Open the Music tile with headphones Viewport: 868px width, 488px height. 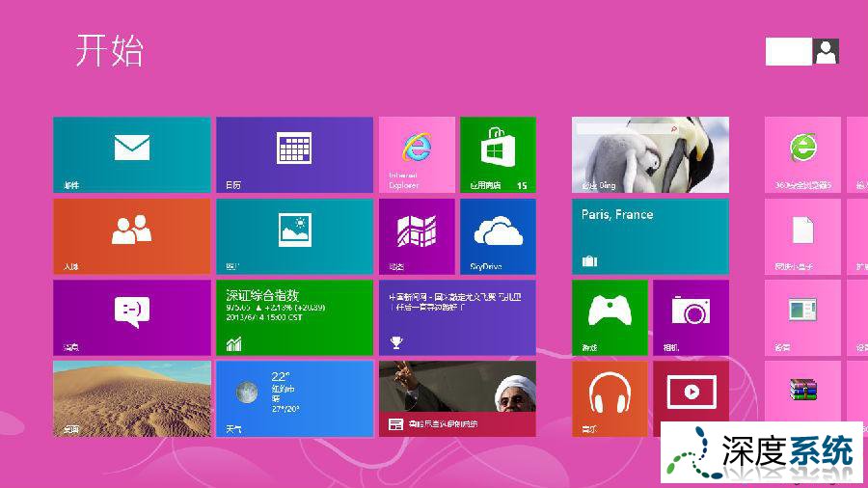tap(610, 399)
